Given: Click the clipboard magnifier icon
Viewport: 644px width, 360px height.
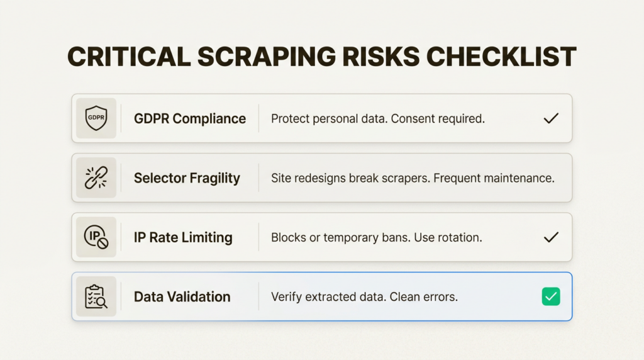Looking at the screenshot, I should pos(96,296).
